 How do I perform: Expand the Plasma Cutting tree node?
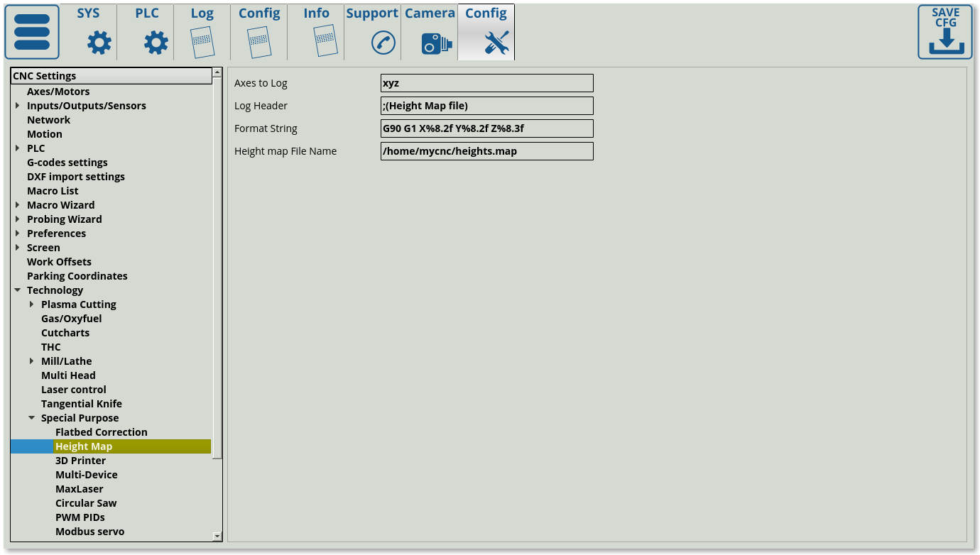pyautogui.click(x=32, y=304)
